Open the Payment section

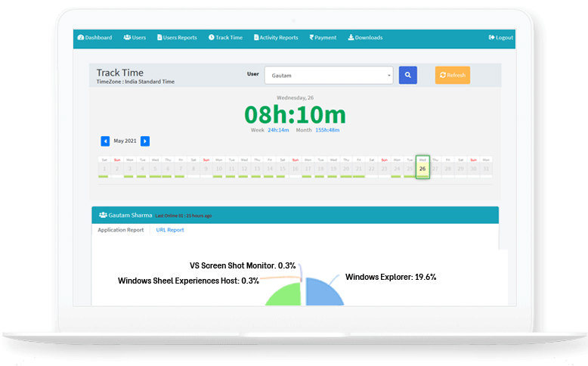point(323,38)
